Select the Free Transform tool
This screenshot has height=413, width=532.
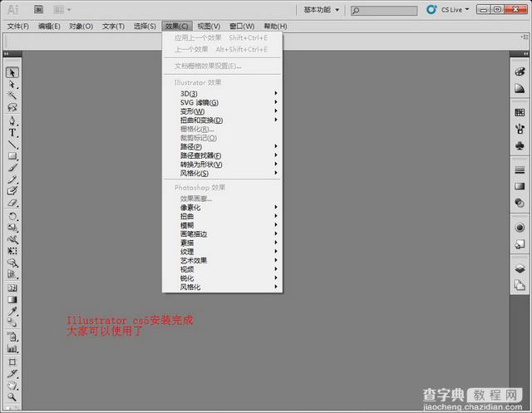point(12,251)
